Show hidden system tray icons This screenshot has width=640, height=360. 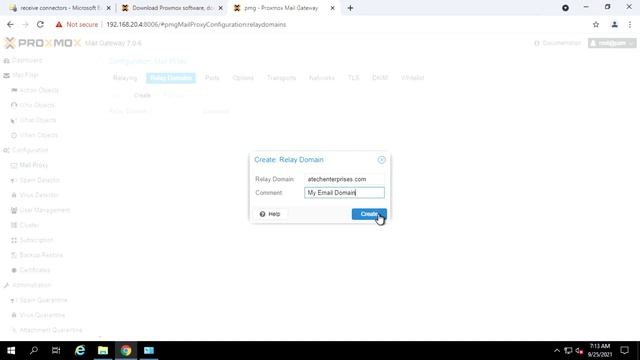click(x=557, y=351)
